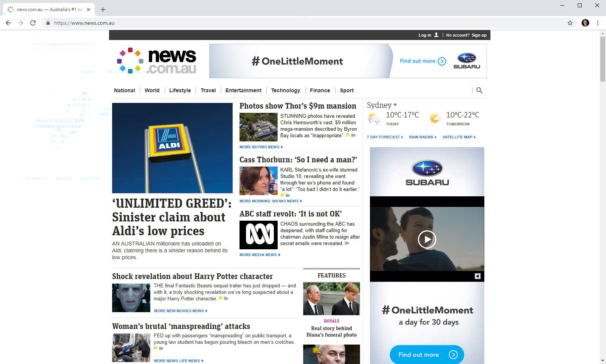
Task: Open More Media News link
Action: tap(260, 255)
